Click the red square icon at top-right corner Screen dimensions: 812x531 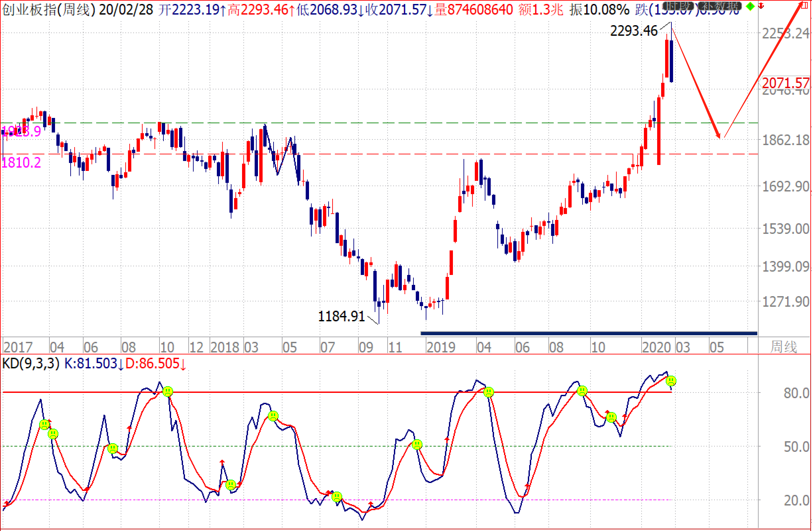(805, 5)
